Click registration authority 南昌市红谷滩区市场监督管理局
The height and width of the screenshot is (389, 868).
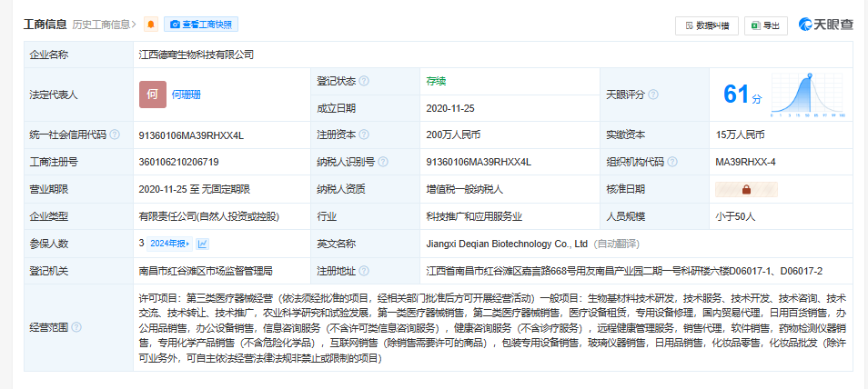[x=206, y=271]
